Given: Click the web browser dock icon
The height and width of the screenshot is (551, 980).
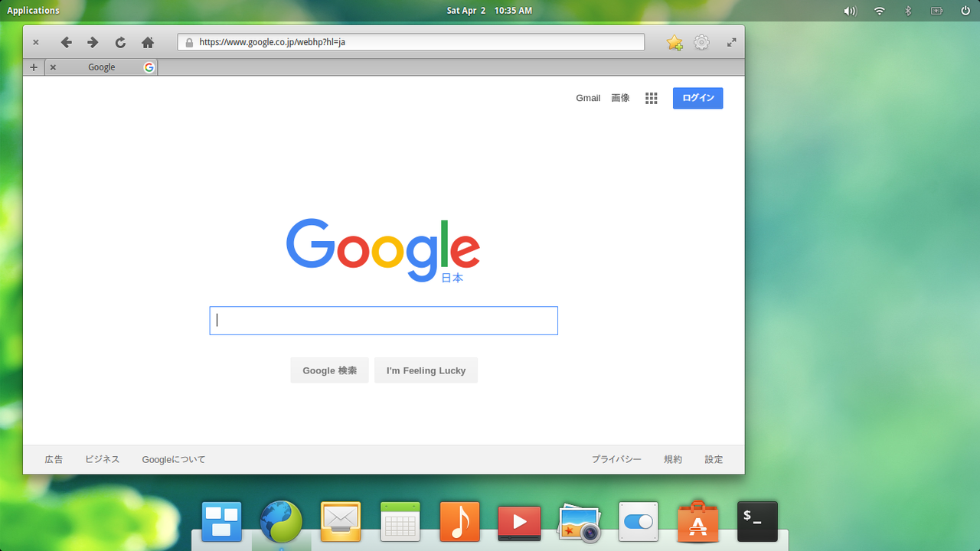Looking at the screenshot, I should (x=281, y=522).
